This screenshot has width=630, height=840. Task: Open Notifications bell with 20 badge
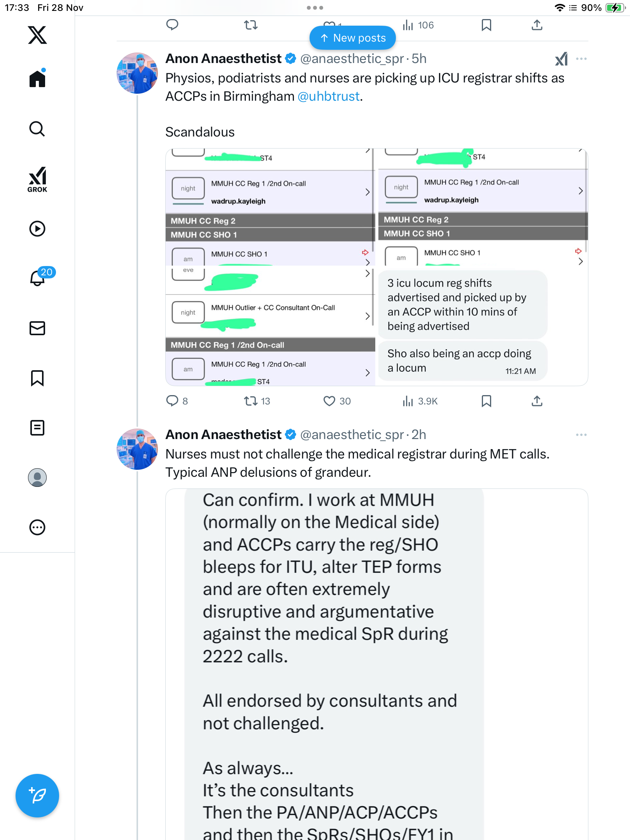pos(38,278)
